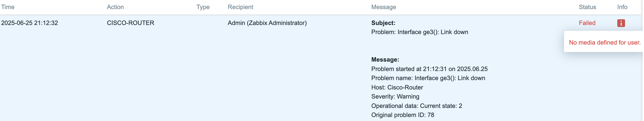Click the 'Severity: Warning' line
The width and height of the screenshot is (644, 121).
tap(395, 97)
